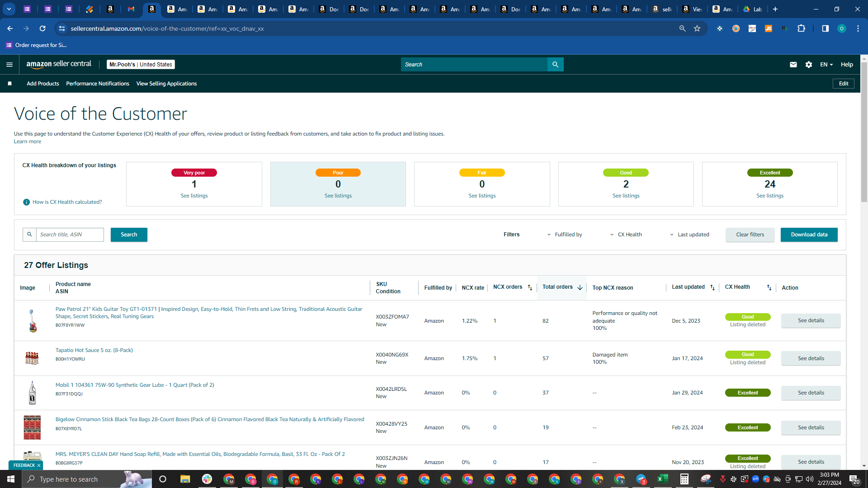Open Slack from the taskbar
The width and height of the screenshot is (868, 488).
click(207, 479)
